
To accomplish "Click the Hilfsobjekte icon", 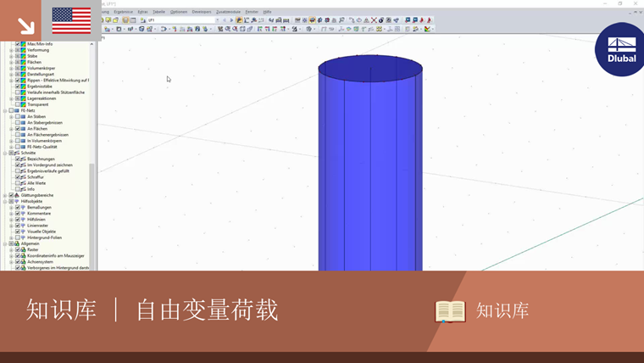I will (17, 202).
